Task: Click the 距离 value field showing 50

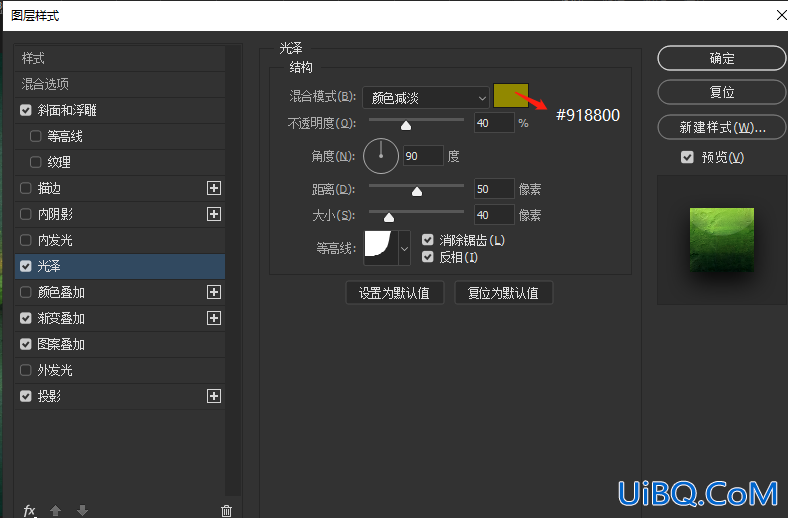Action: 494,189
